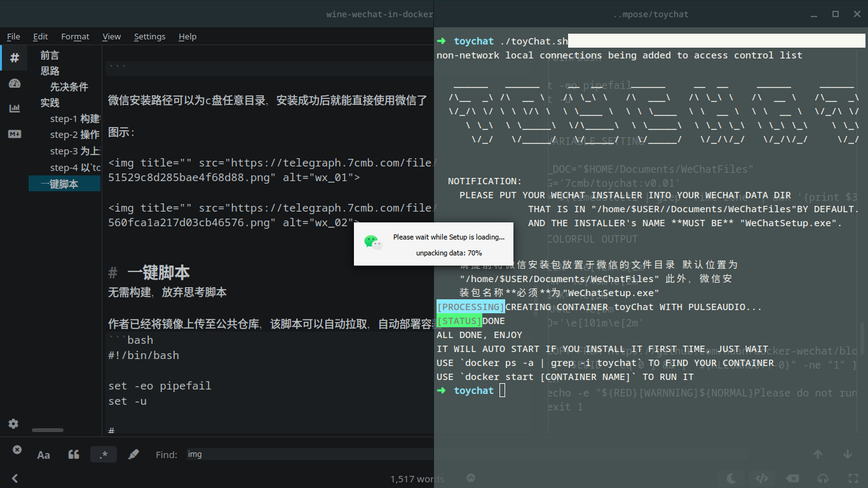Collapse sidebar with left chevron
Screen dimensions: 868x488
tap(15, 478)
